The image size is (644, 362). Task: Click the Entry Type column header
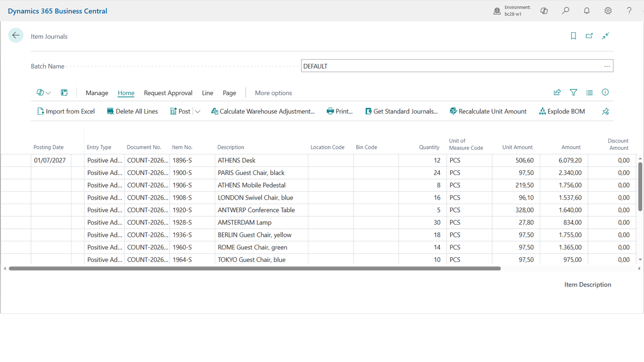coord(99,147)
